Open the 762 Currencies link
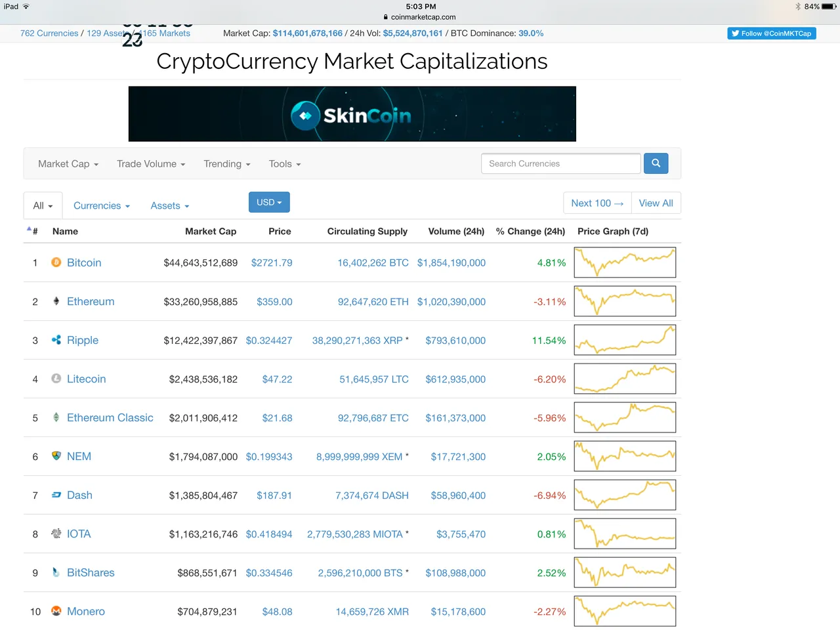 point(49,33)
